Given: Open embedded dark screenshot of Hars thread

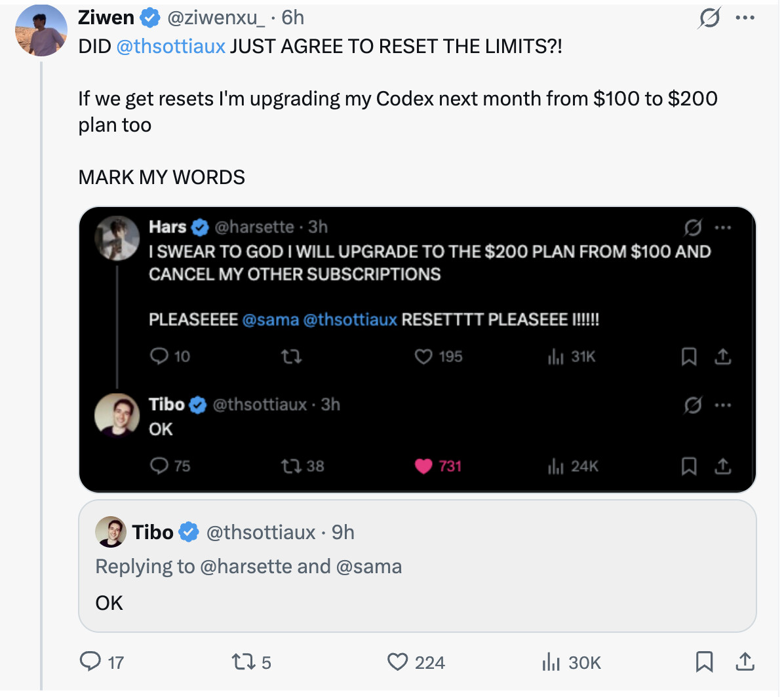Looking at the screenshot, I should point(417,349).
